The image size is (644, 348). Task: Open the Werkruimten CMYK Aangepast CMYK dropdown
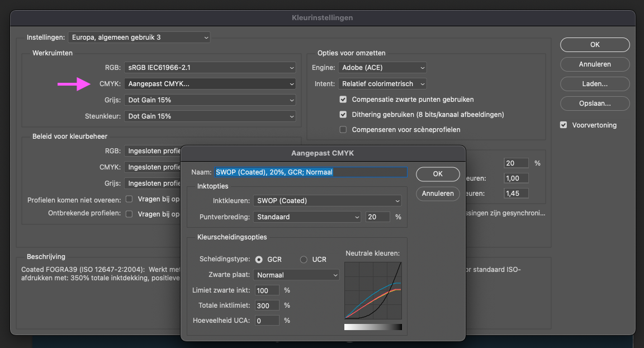click(210, 84)
